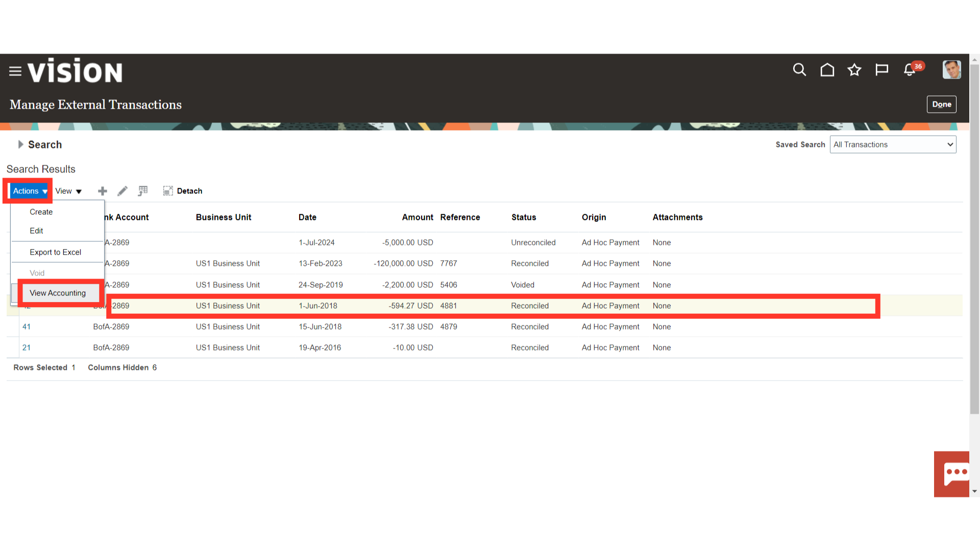The width and height of the screenshot is (980, 551).
Task: Select the 1-Jul-2024 date cell
Action: point(316,242)
